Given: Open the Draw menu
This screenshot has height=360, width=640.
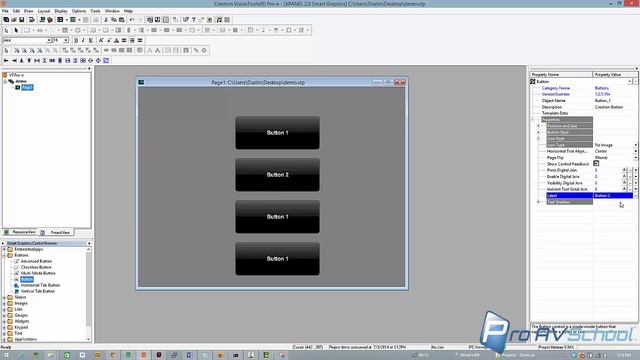Looking at the screenshot, I should (x=29, y=11).
